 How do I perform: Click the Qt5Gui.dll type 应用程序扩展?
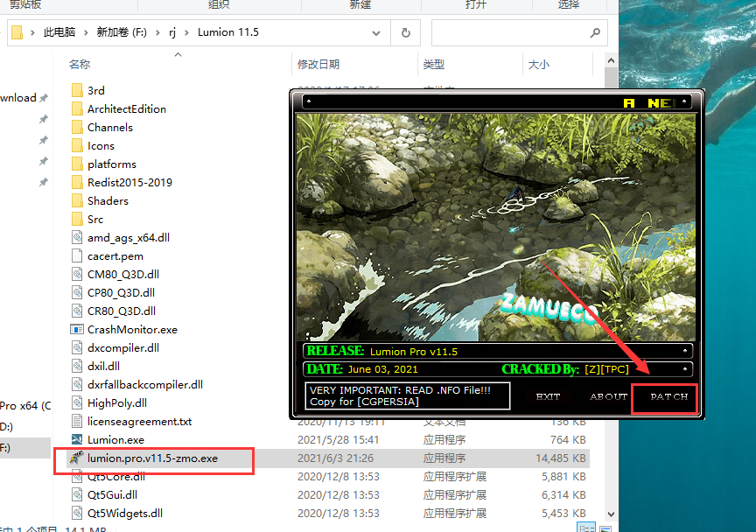(455, 495)
